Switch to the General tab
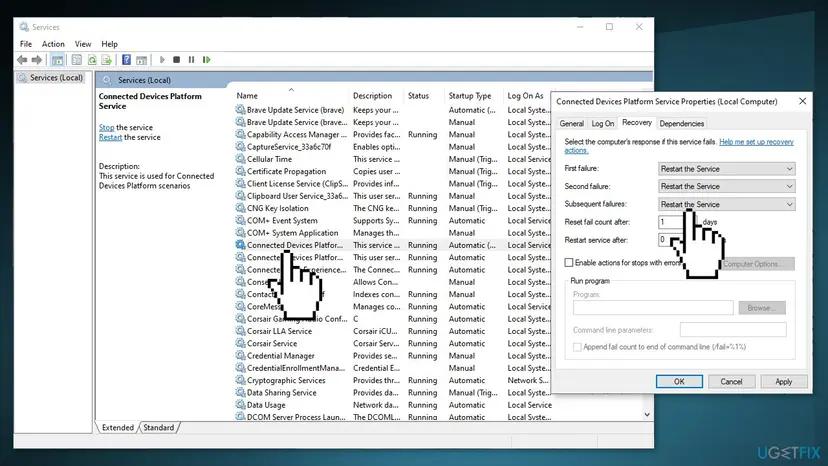The width and height of the screenshot is (828, 466). [x=571, y=123]
